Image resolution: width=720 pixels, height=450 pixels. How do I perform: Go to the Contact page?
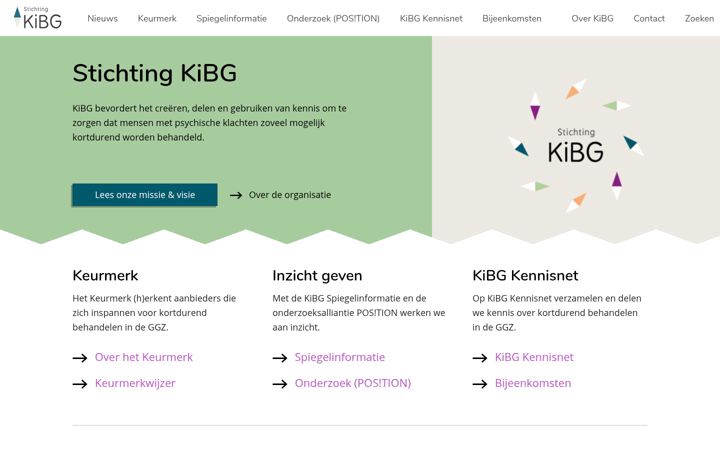coord(649,19)
